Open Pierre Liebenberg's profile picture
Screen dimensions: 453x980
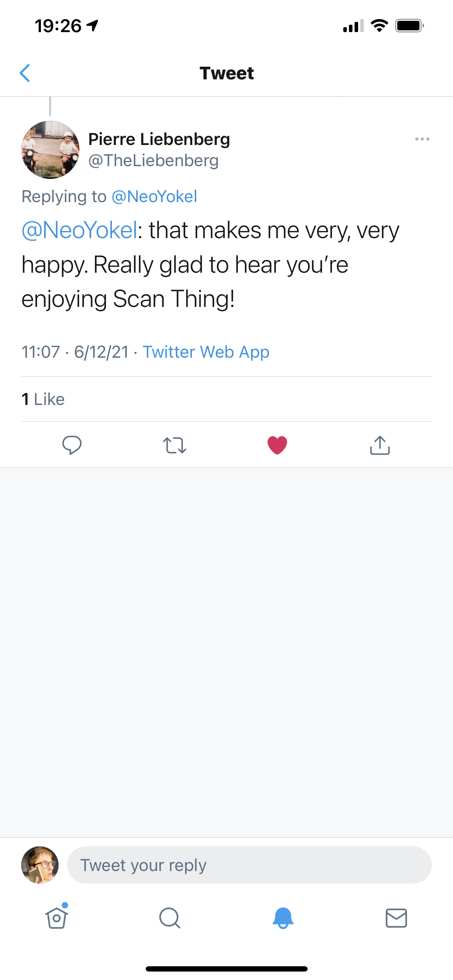point(50,150)
